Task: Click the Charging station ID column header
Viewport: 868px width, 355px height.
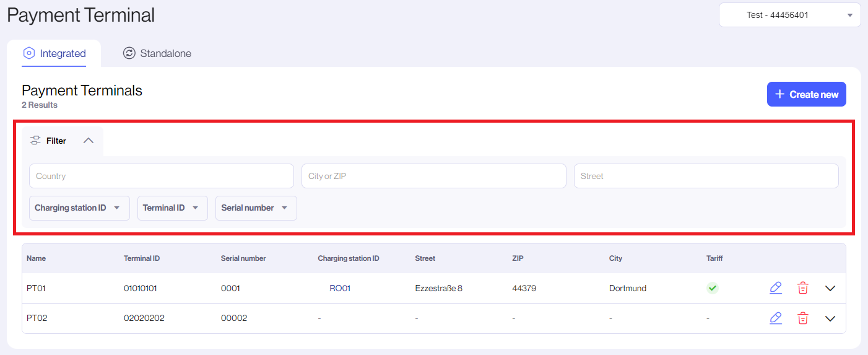Action: point(349,258)
